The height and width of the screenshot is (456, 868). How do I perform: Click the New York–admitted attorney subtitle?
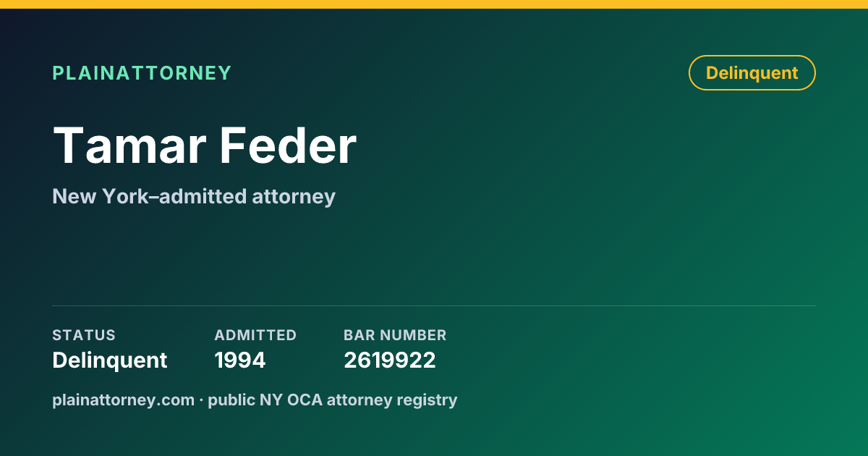pos(194,196)
